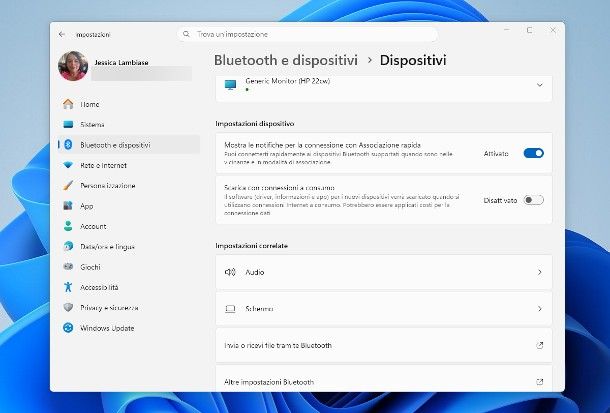Click the Attivato status label

[x=496, y=154]
